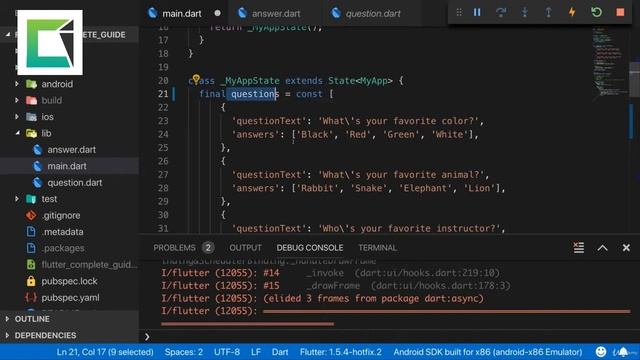Switch to the main.dart editor tab
This screenshot has height=360, width=640.
[x=182, y=13]
